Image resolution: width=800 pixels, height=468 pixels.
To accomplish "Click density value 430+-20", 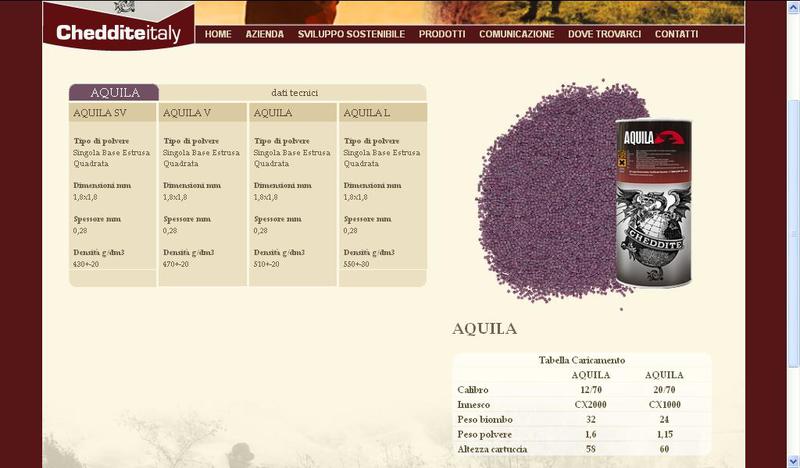I will point(86,264).
